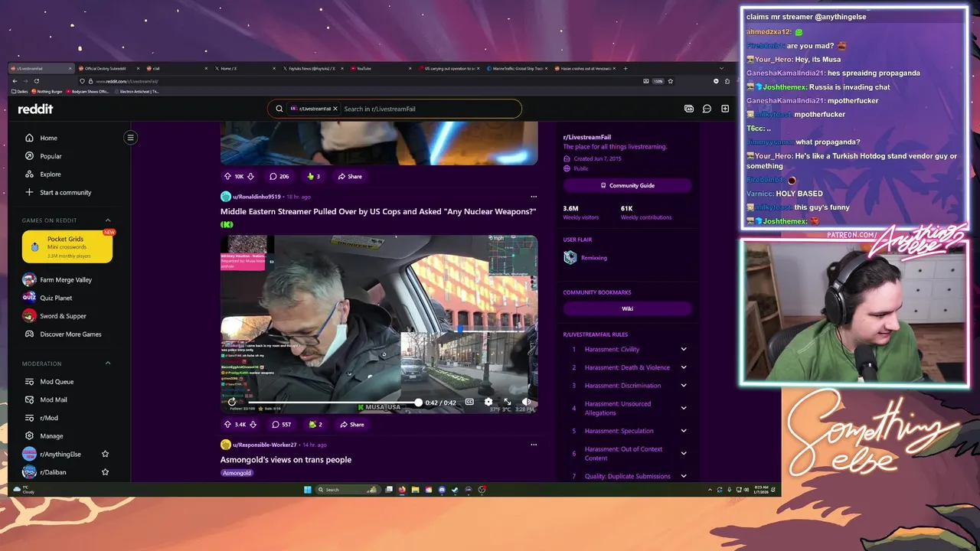Screen dimensions: 980x551
Task: Open the Asmongold post flair tag
Action: click(x=237, y=473)
